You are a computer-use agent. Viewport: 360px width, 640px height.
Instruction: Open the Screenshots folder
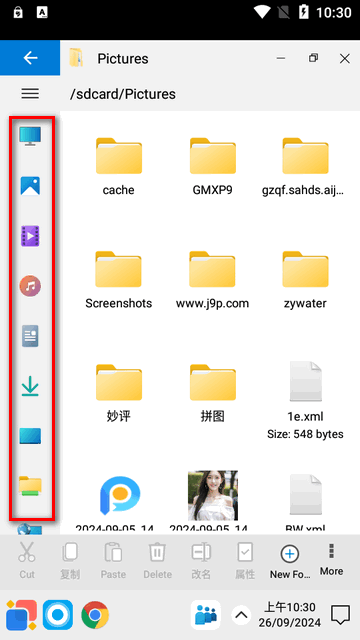(119, 280)
